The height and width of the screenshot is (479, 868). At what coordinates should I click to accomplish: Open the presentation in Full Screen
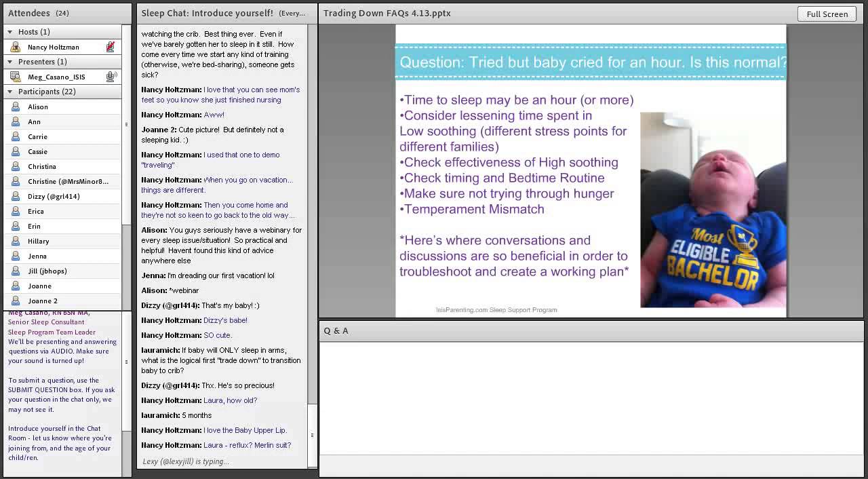(x=827, y=14)
